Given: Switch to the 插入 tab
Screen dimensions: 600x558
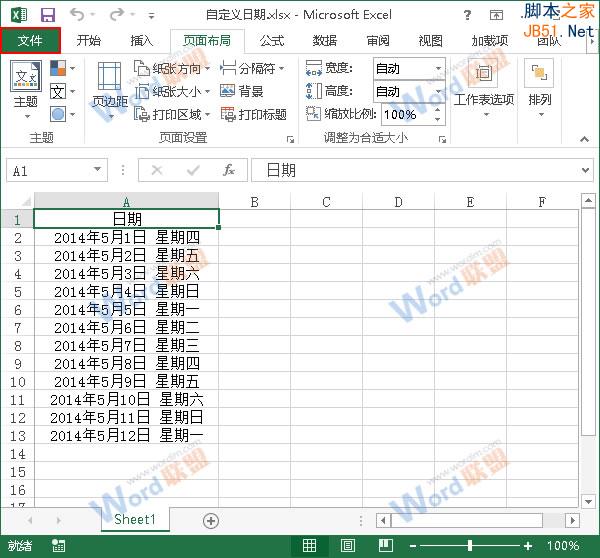Looking at the screenshot, I should coord(142,40).
